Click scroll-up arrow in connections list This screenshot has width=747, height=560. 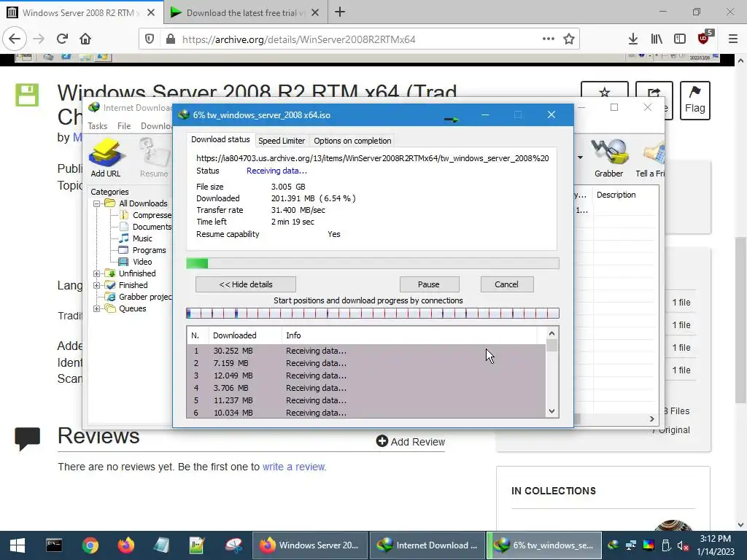pos(551,333)
